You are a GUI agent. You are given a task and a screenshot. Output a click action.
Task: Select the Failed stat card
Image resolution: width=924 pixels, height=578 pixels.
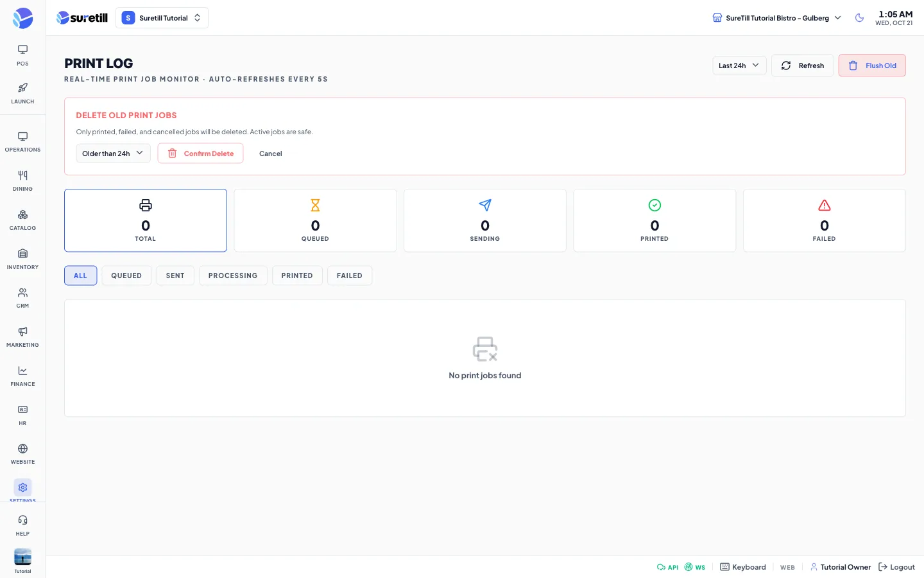[x=825, y=220]
